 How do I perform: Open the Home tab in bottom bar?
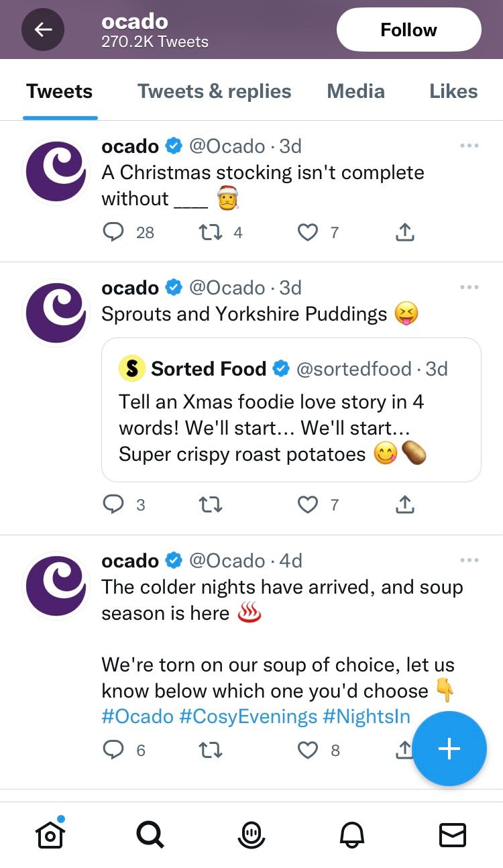(x=50, y=834)
